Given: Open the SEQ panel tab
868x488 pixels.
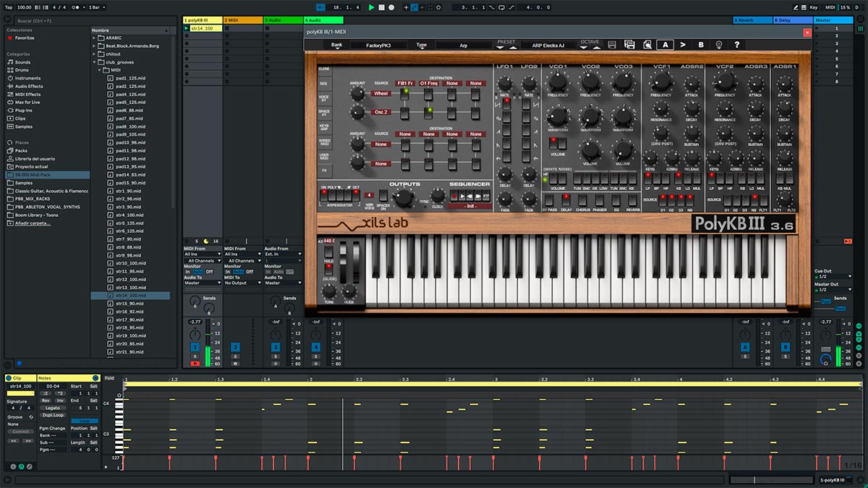Looking at the screenshot, I should pyautogui.click(x=323, y=83).
